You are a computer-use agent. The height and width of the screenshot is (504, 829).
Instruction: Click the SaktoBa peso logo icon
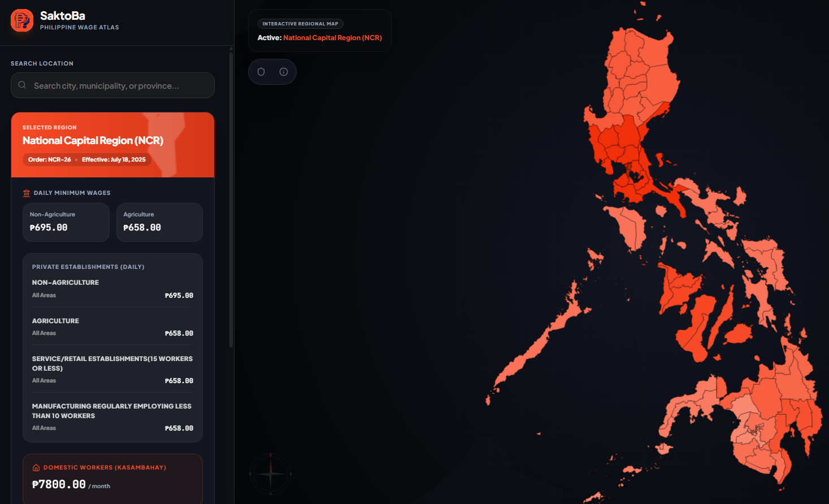point(22,20)
